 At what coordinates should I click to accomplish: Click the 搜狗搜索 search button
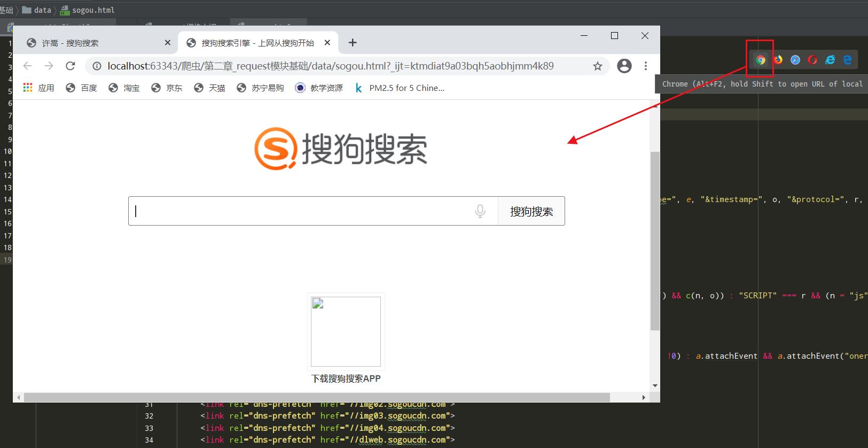531,211
